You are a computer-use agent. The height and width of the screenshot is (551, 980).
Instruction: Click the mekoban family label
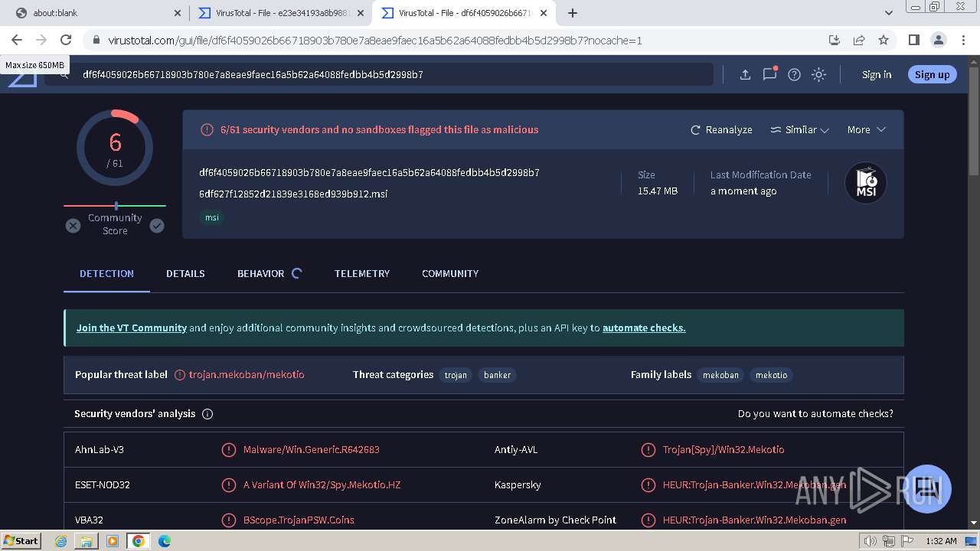[x=720, y=376]
